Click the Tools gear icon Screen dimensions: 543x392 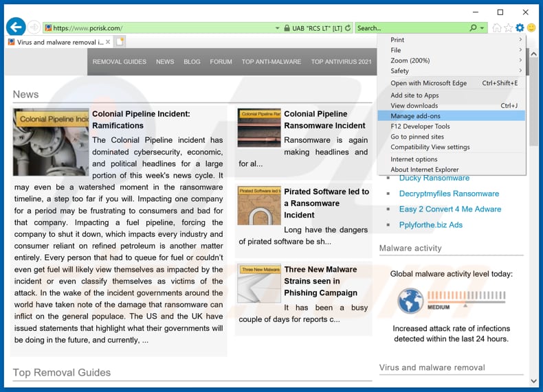(520, 28)
